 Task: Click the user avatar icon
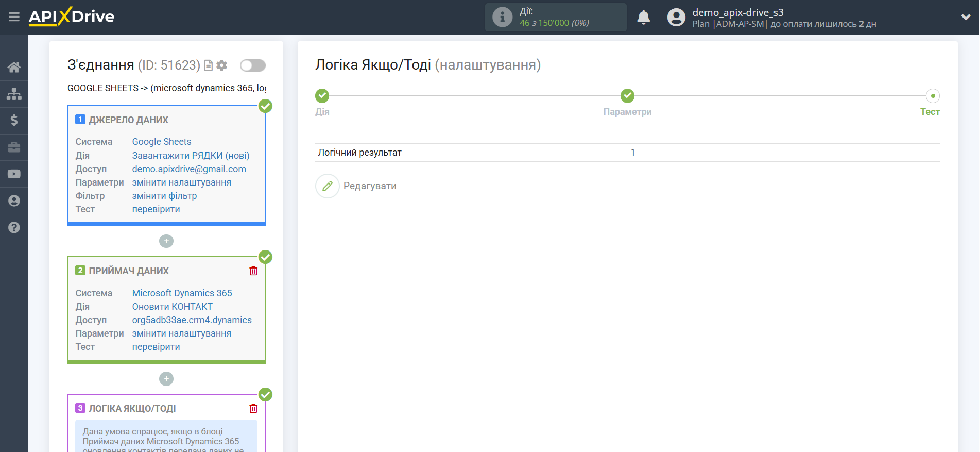point(676,17)
